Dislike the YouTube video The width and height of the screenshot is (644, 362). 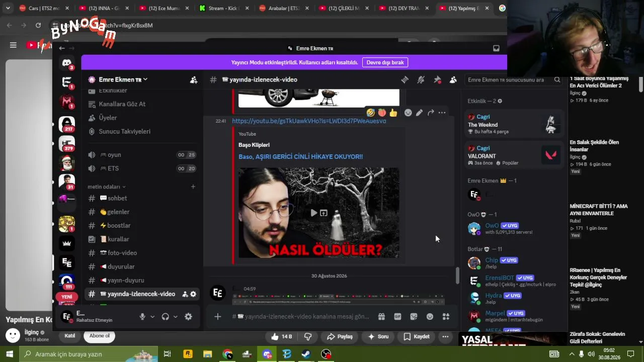pyautogui.click(x=308, y=337)
